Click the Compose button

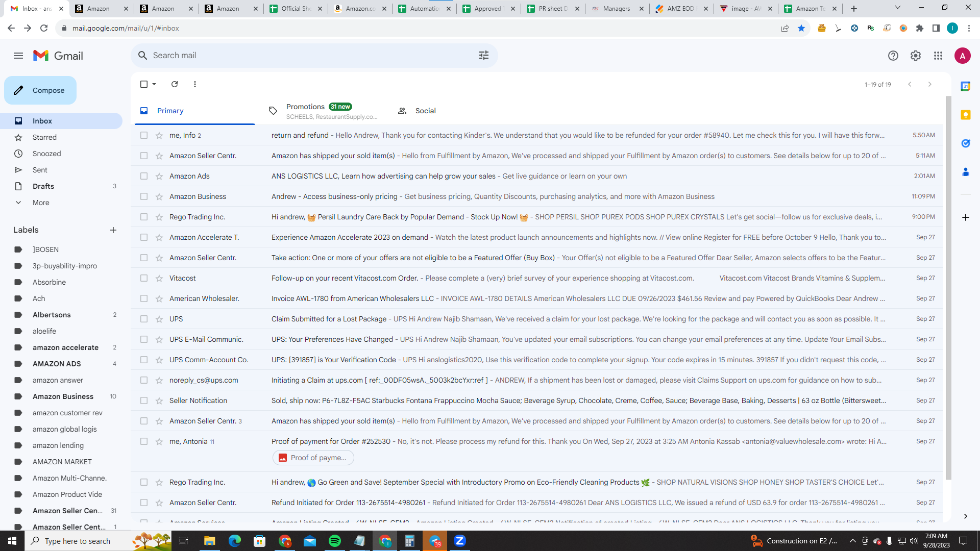40,90
